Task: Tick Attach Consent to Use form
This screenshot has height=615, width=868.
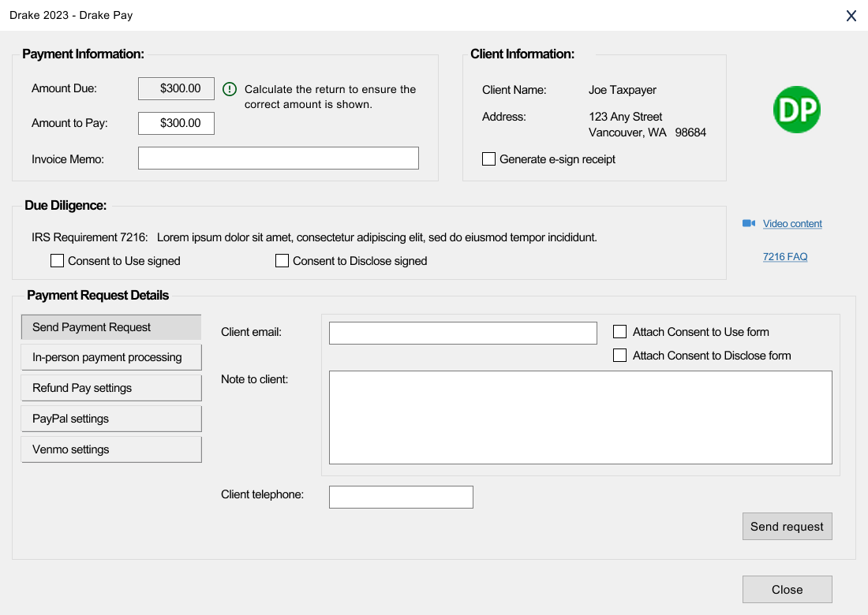Action: 620,332
